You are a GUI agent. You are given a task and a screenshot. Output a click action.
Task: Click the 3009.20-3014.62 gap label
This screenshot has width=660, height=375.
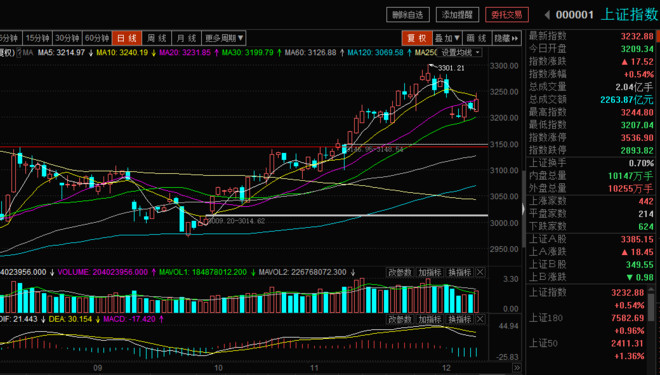point(237,221)
